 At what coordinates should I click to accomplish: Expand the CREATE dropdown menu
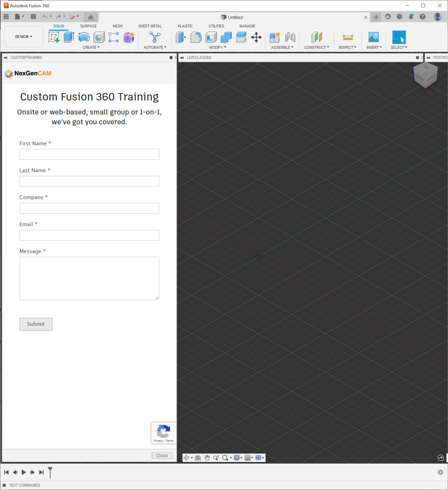pos(91,47)
